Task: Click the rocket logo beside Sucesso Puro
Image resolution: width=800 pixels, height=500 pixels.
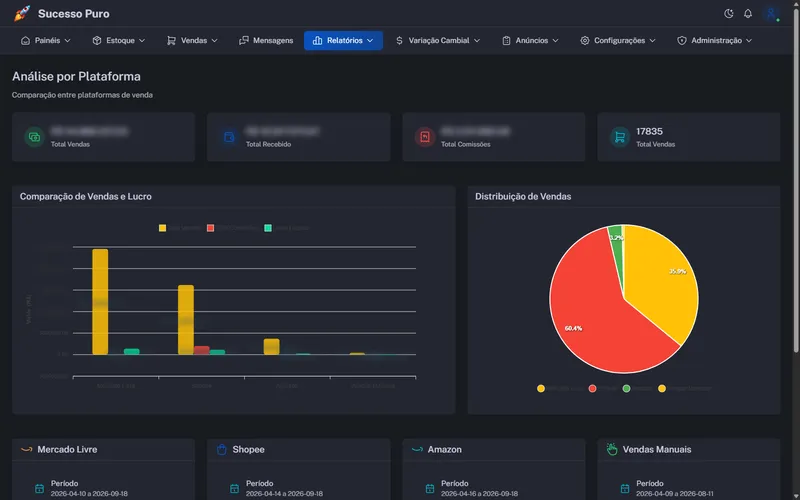Action: 22,14
